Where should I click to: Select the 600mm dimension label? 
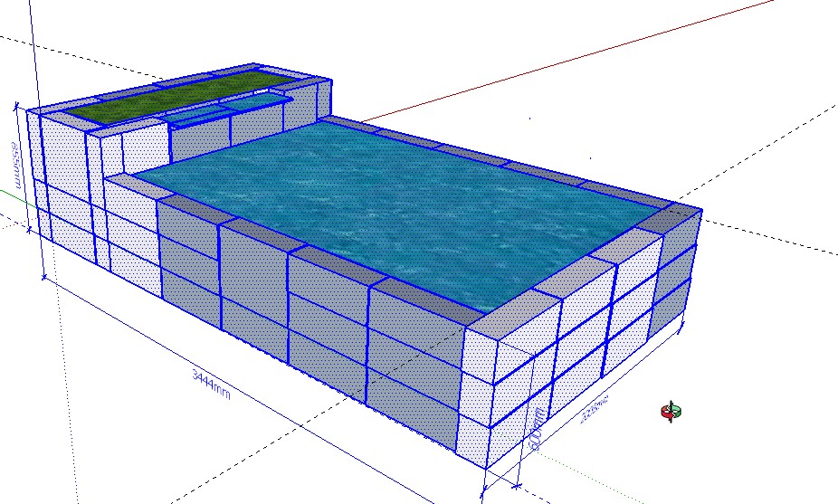tap(537, 430)
